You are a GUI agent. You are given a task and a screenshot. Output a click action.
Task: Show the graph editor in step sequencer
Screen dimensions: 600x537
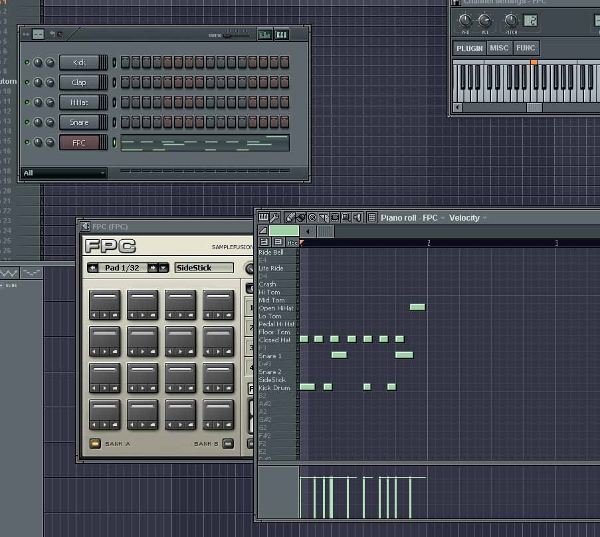click(x=264, y=35)
